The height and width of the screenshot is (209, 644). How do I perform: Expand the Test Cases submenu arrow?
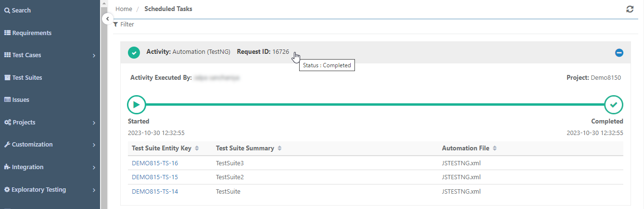94,56
